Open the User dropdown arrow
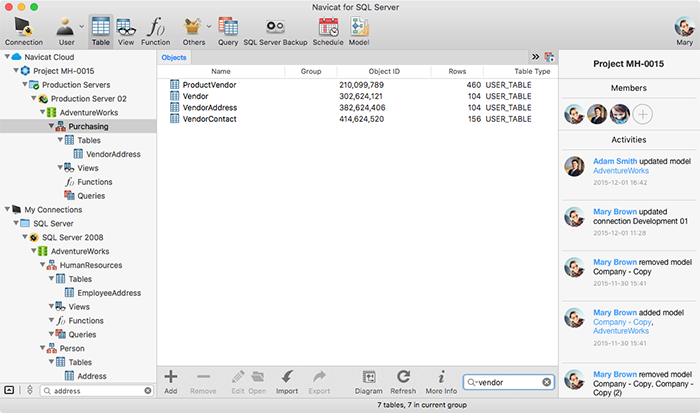This screenshot has height=413, width=700. pyautogui.click(x=81, y=26)
